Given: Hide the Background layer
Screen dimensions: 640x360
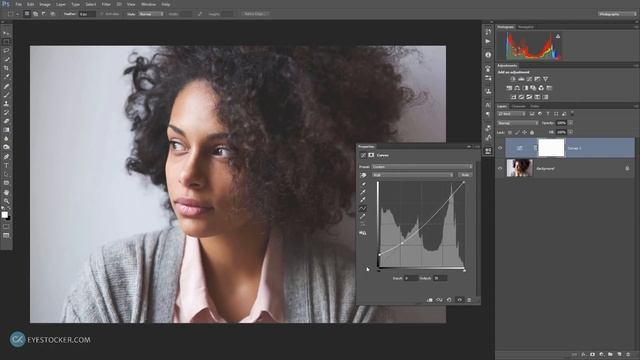Looking at the screenshot, I should click(x=500, y=168).
